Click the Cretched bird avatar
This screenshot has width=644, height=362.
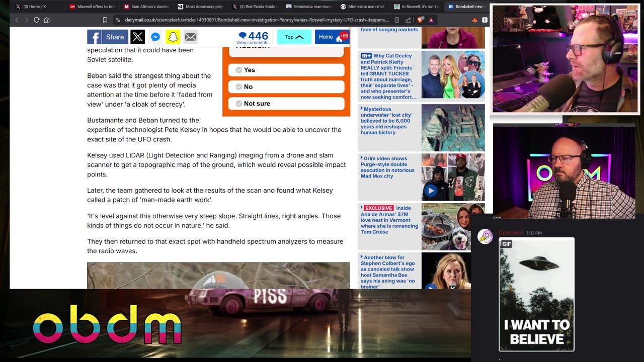(485, 237)
